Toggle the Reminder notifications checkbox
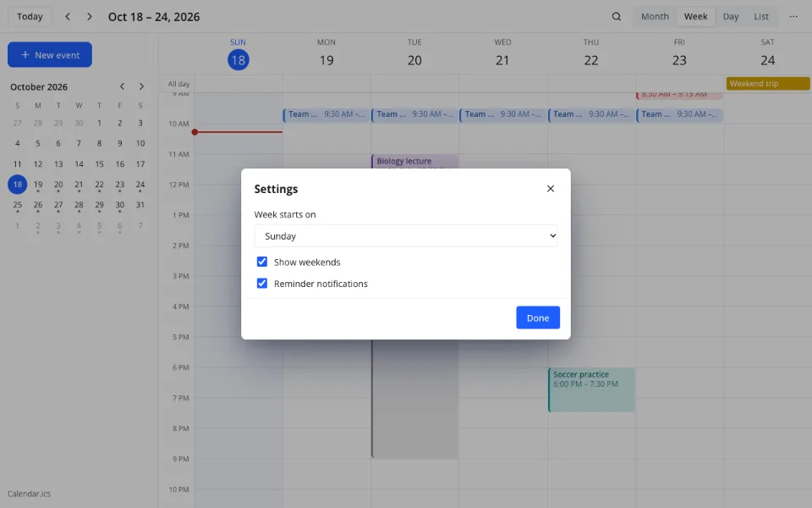 tap(262, 284)
